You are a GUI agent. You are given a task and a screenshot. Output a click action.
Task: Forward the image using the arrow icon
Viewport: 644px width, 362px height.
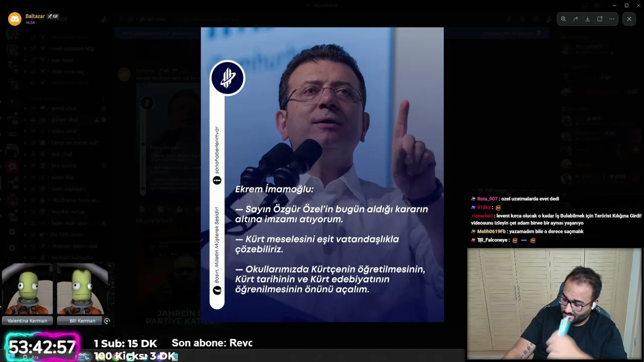(x=576, y=19)
